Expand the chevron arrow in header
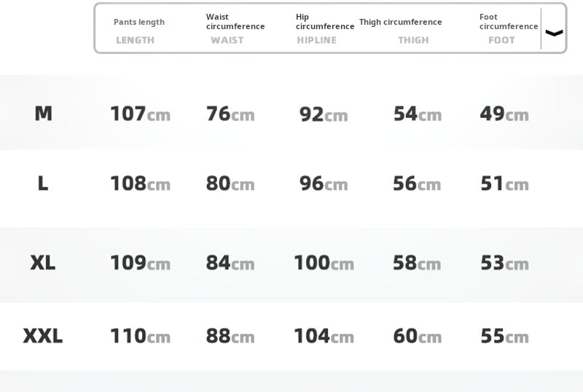583x392 pixels. point(554,32)
